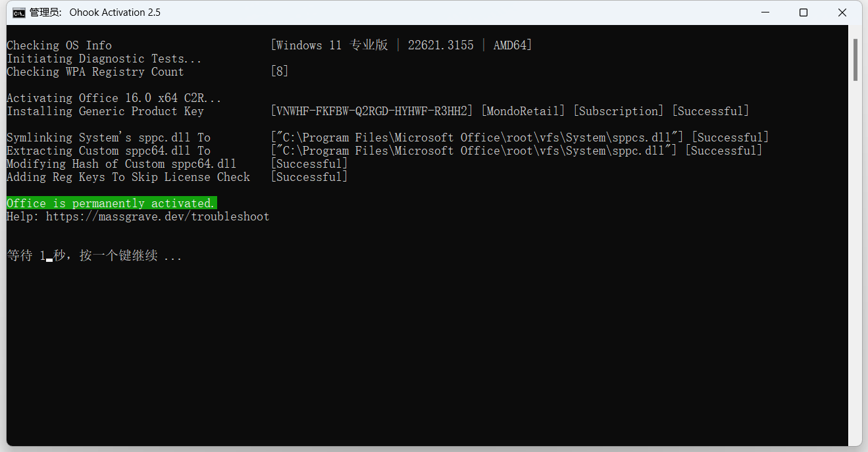Image resolution: width=868 pixels, height=452 pixels.
Task: Click the [Subscription] label
Action: click(619, 111)
